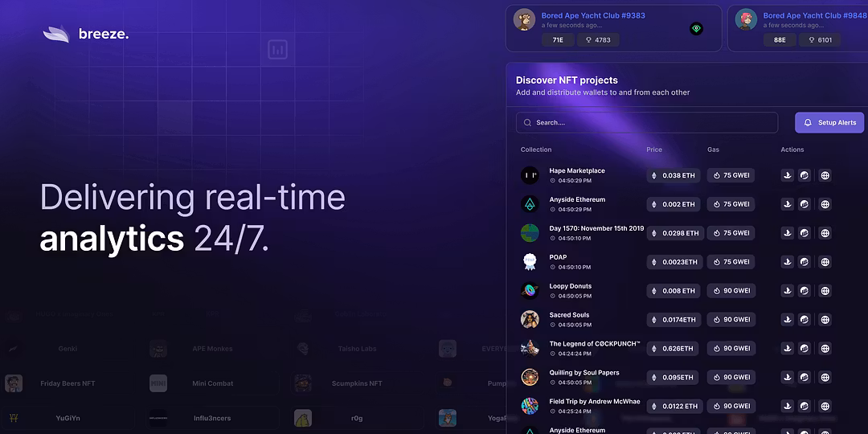Click the 0.0298 ETH price chip
The width and height of the screenshot is (868, 434).
tap(675, 233)
